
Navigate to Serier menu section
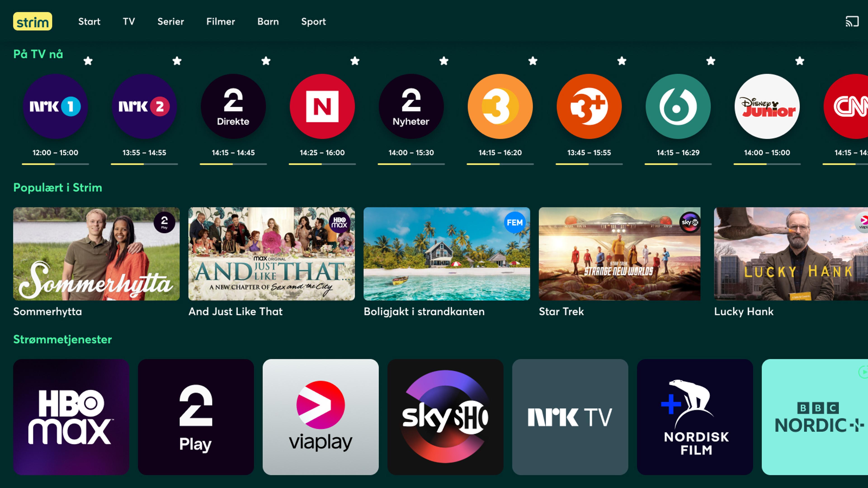click(x=170, y=21)
